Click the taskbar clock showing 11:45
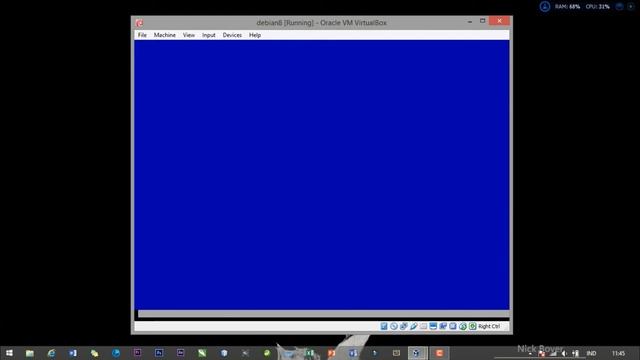 [618, 353]
